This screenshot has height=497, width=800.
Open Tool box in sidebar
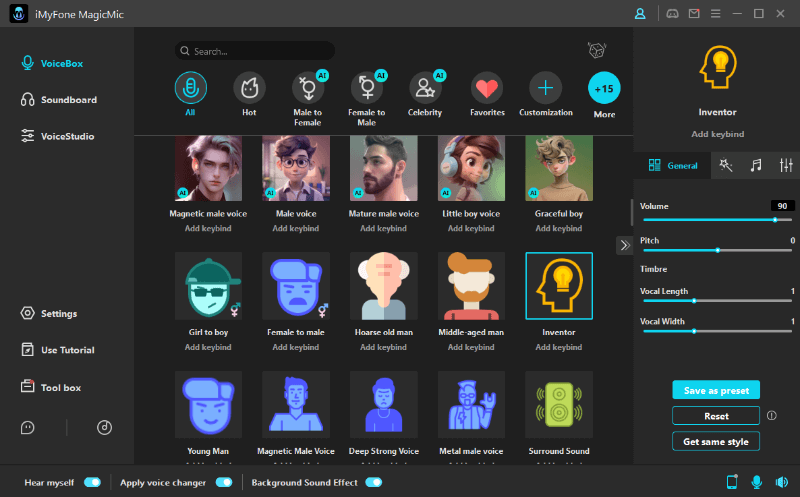click(x=51, y=387)
